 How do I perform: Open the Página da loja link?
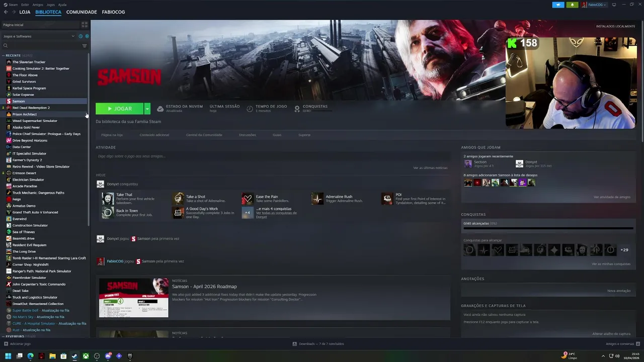point(112,135)
